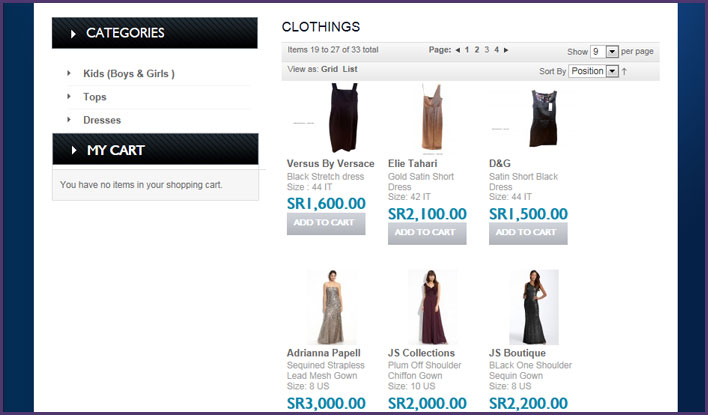
Task: Select price SR1,600.00
Action: click(x=326, y=204)
